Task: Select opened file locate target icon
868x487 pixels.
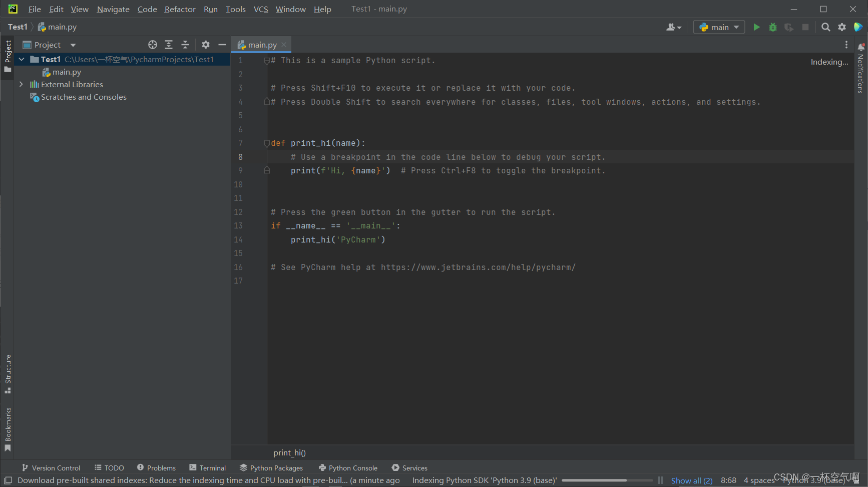Action: [x=153, y=45]
